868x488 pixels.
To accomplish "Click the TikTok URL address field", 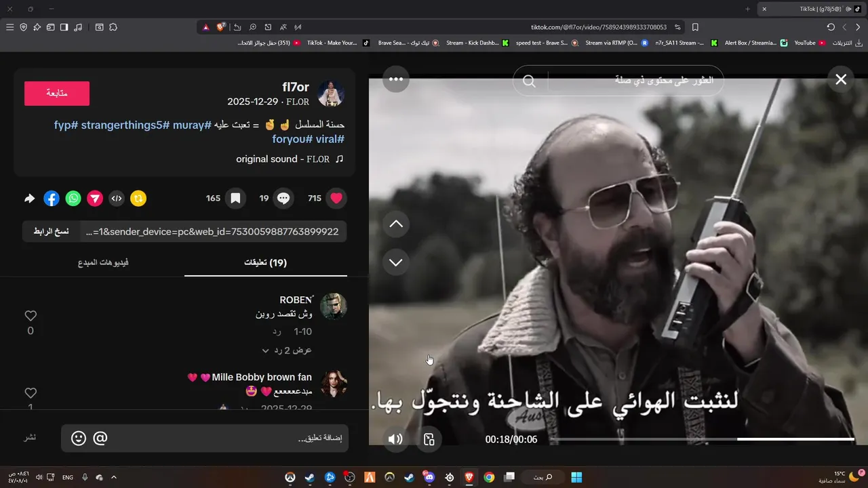I will pyautogui.click(x=598, y=27).
